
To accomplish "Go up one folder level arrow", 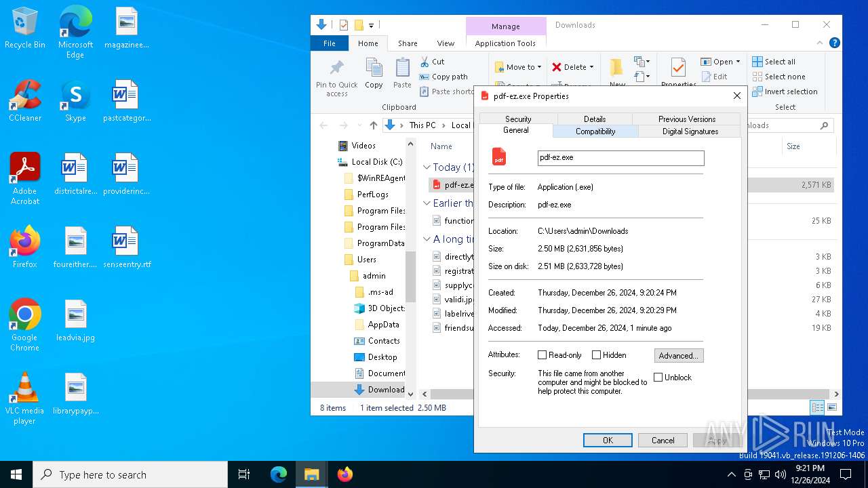I will pos(373,125).
